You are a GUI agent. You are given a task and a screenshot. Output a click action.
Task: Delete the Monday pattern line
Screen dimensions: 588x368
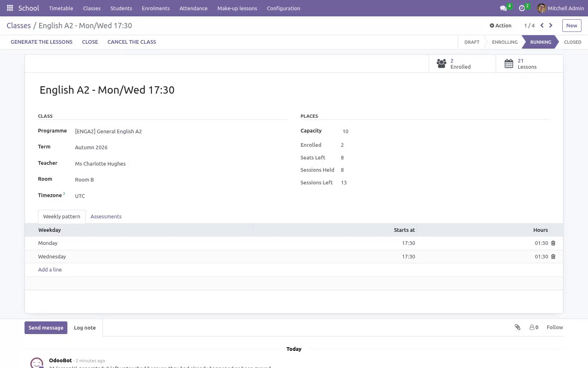pyautogui.click(x=553, y=243)
